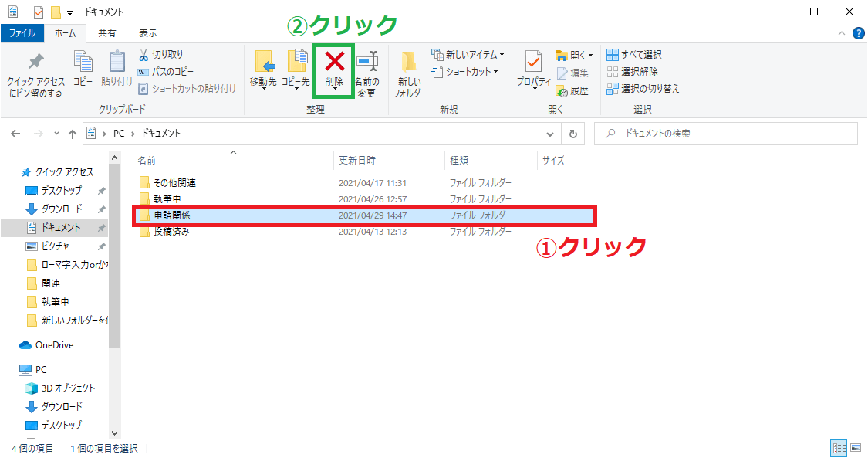Switch to Share (共有) tab
This screenshot has width=868, height=458.
point(106,33)
